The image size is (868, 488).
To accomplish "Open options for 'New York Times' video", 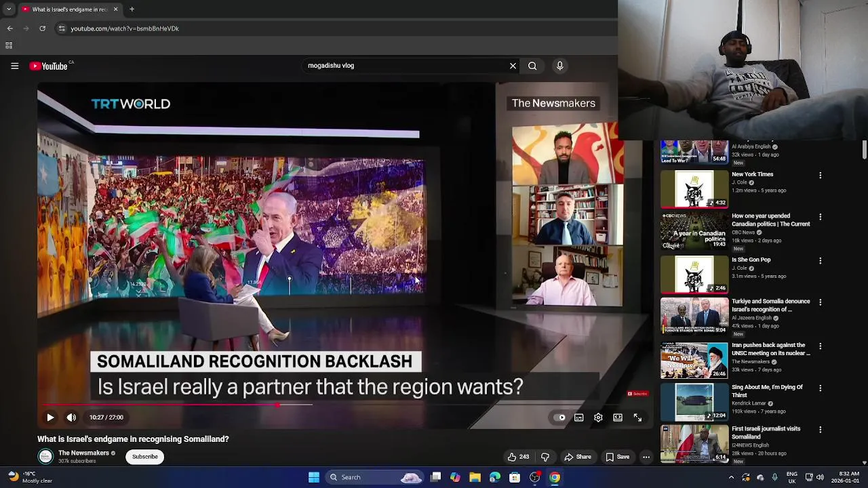I will tap(820, 176).
